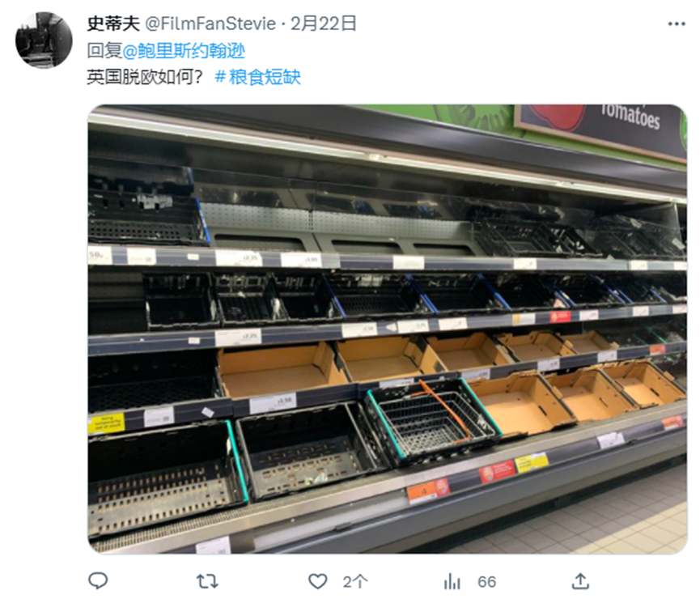
Task: Click the 回复 reply-to label
Action: click(104, 50)
